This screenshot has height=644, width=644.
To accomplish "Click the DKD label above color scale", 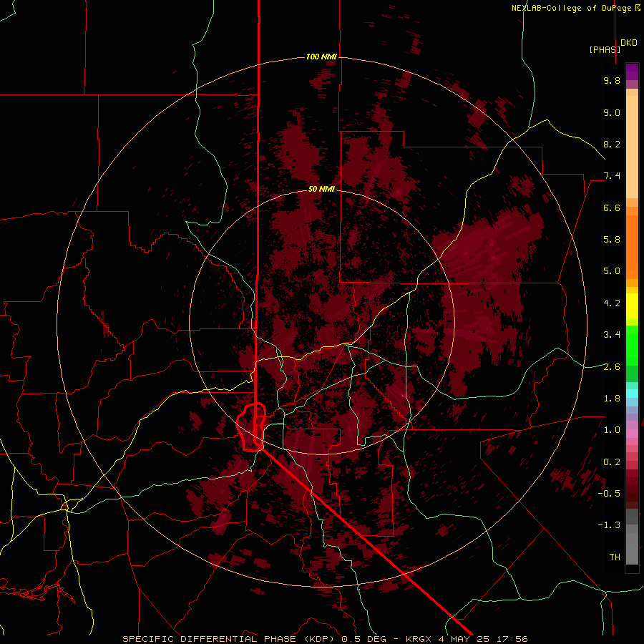I will coord(629,43).
